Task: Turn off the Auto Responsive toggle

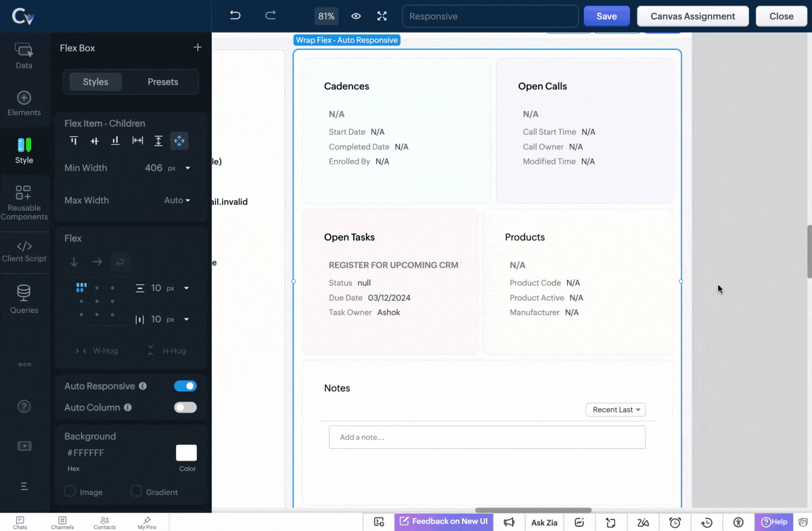Action: [x=185, y=386]
